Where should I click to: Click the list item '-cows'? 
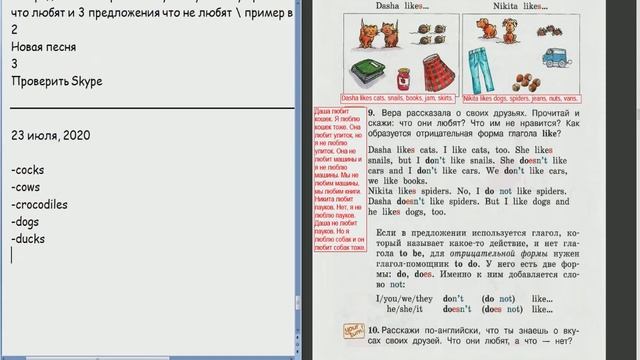pyautogui.click(x=25, y=187)
